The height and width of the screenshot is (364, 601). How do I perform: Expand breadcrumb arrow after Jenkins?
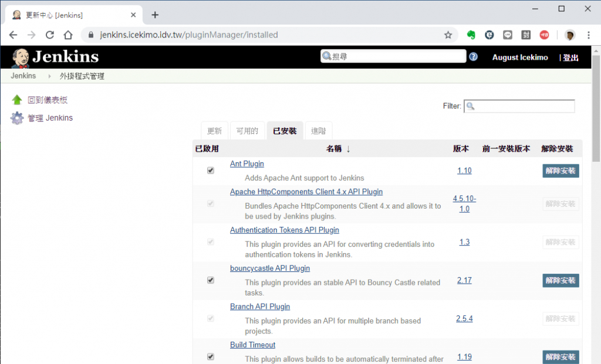pyautogui.click(x=49, y=76)
